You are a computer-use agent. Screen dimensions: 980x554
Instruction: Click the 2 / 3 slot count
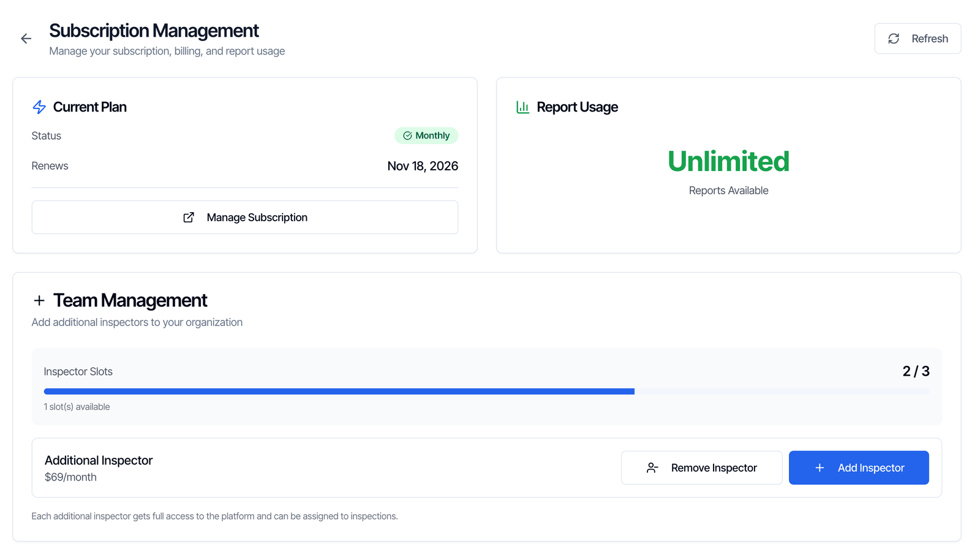(x=916, y=371)
